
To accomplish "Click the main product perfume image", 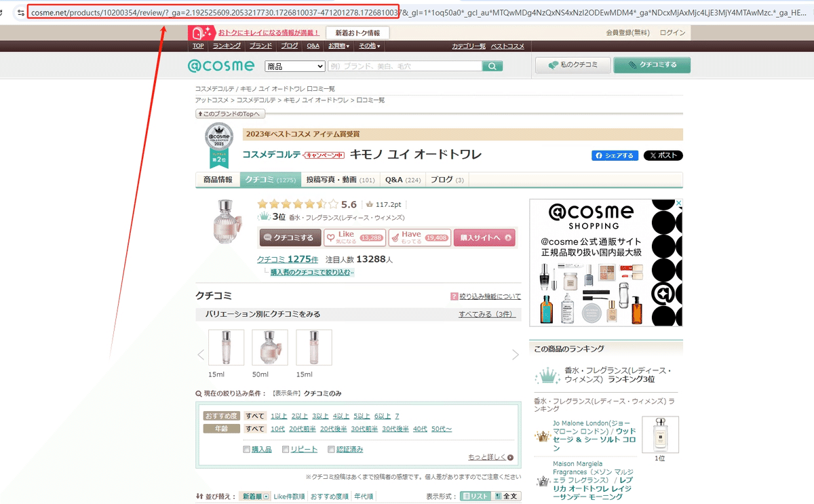I will (x=228, y=220).
